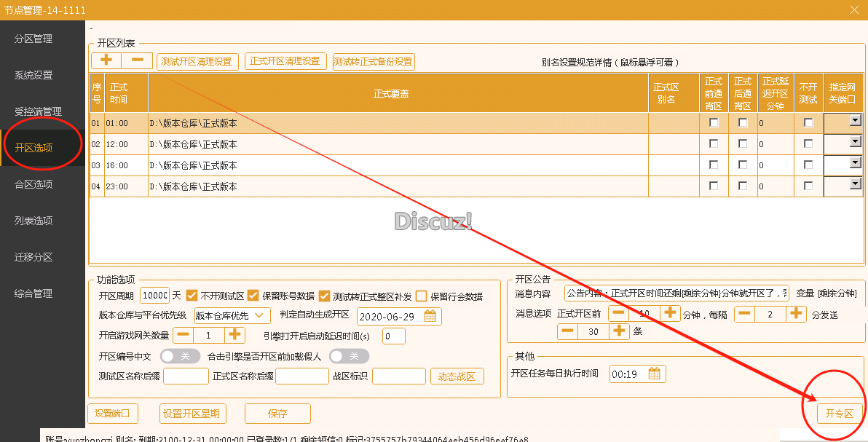Open calendar picker for 判定自动生成开区 date
Screen dimensions: 868x442
tap(428, 317)
